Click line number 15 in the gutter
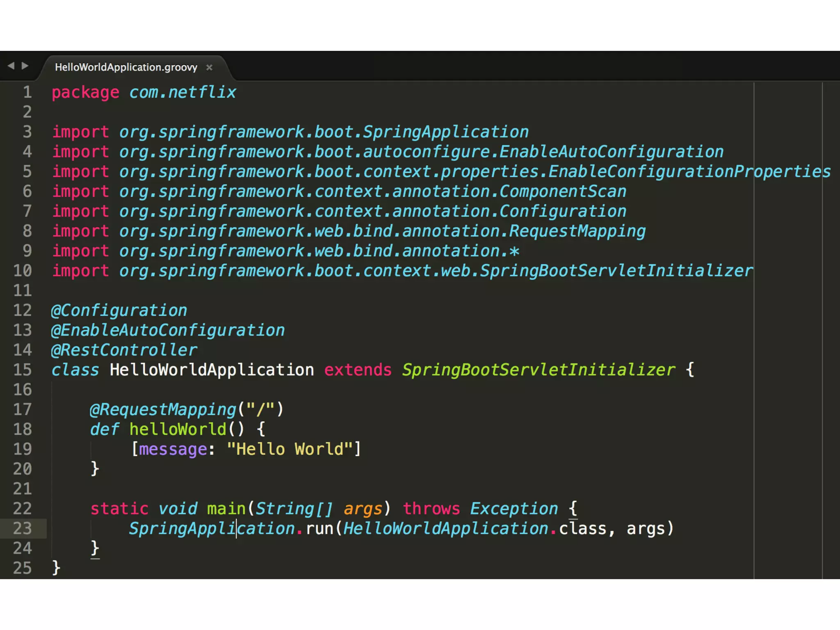840x630 pixels. coord(23,370)
